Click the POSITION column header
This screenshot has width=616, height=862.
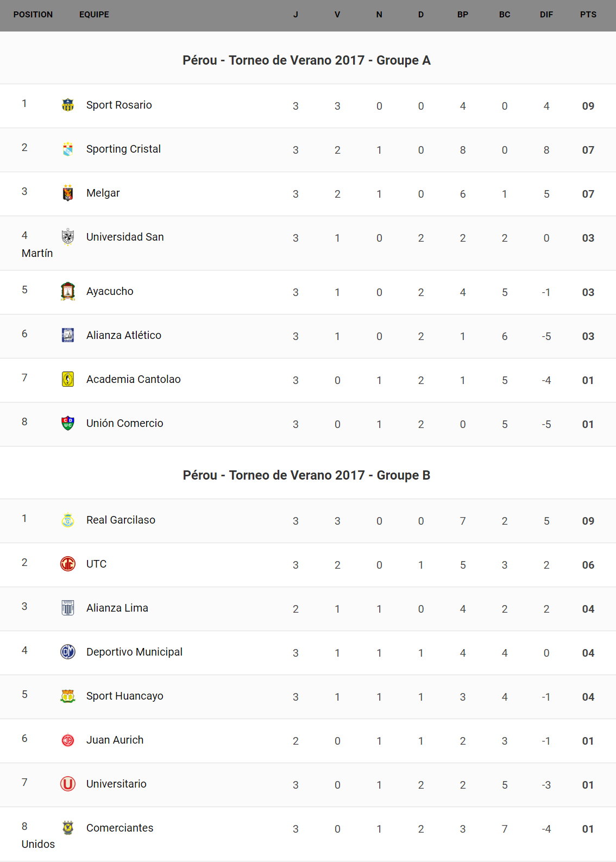[x=33, y=15]
